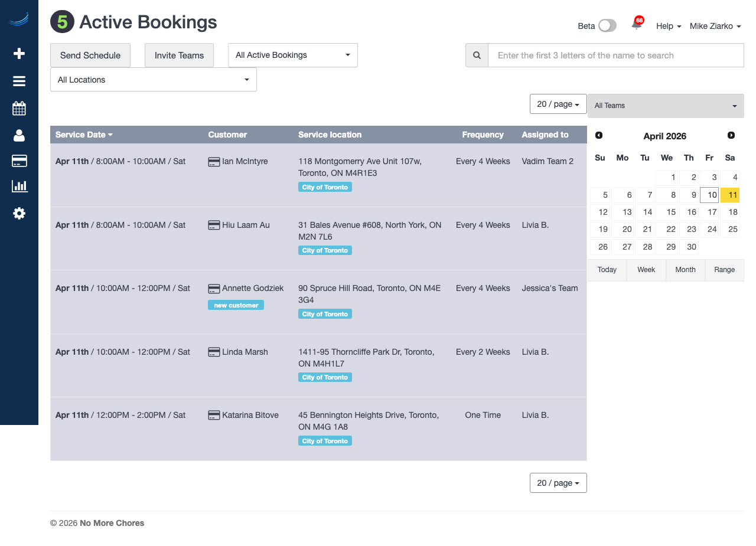Click the plus icon in the sidebar

tap(19, 54)
